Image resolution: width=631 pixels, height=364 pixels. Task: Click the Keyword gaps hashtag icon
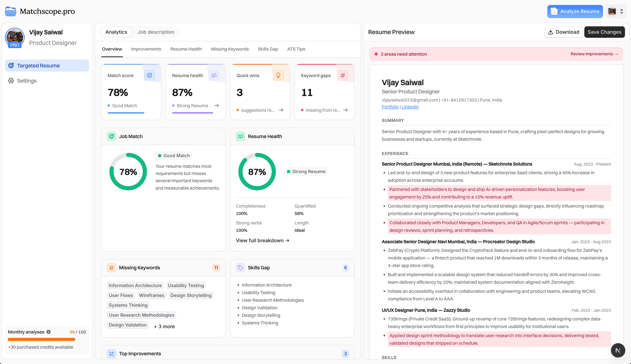pyautogui.click(x=343, y=75)
